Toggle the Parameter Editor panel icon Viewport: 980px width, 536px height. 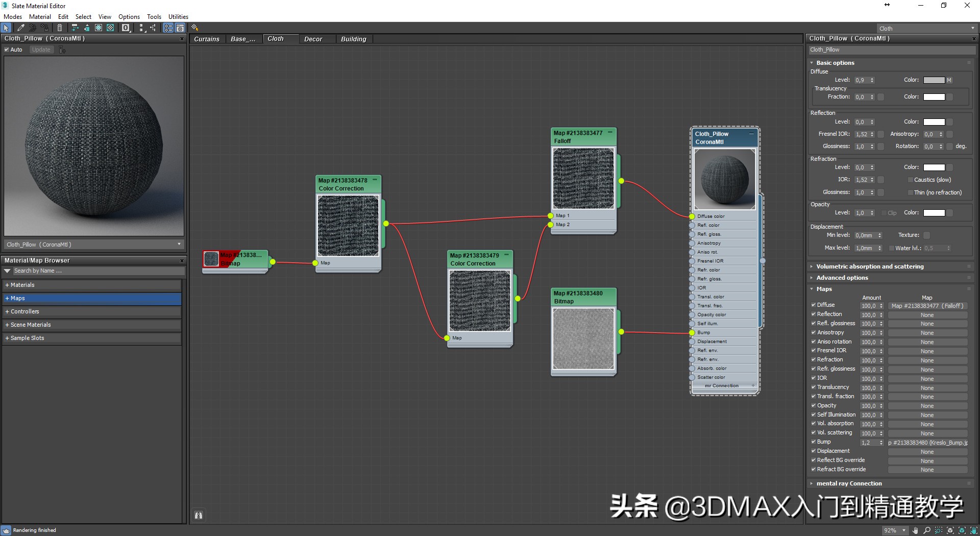click(180, 28)
